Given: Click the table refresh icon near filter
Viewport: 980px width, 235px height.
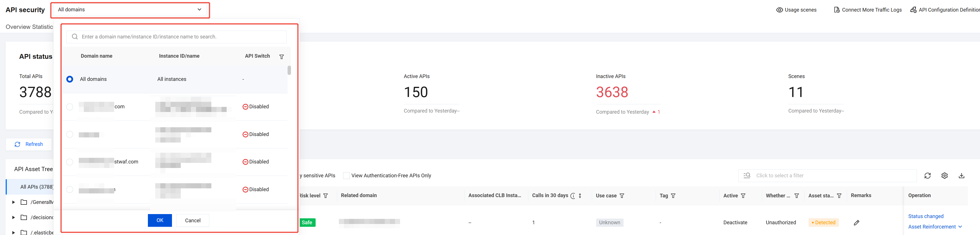Looking at the screenshot, I should (x=928, y=175).
